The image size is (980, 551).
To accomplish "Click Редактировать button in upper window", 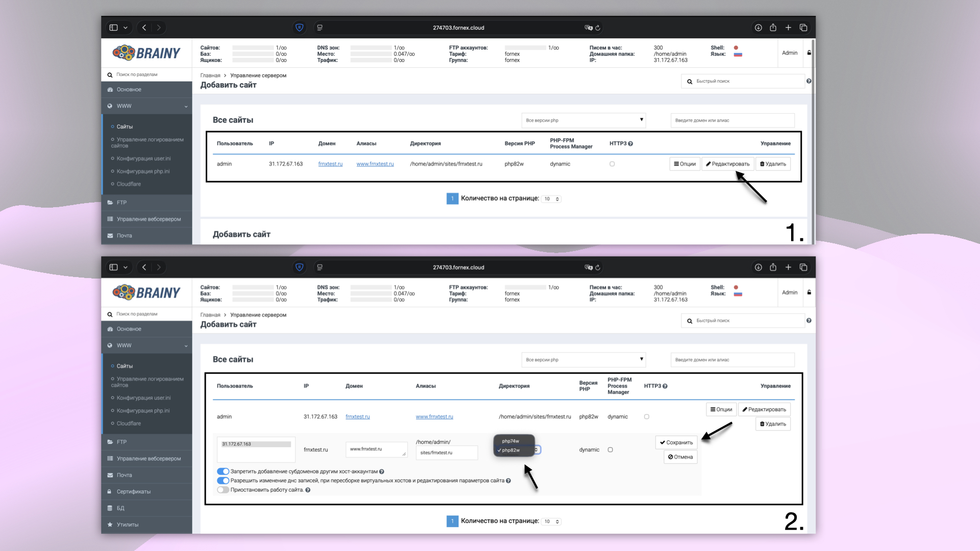I will tap(727, 164).
